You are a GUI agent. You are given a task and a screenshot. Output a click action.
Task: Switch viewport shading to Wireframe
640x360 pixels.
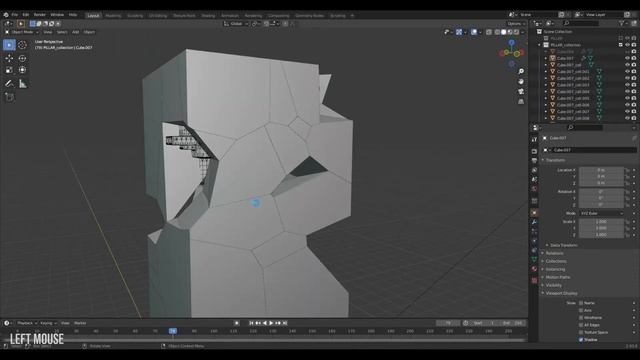point(497,32)
